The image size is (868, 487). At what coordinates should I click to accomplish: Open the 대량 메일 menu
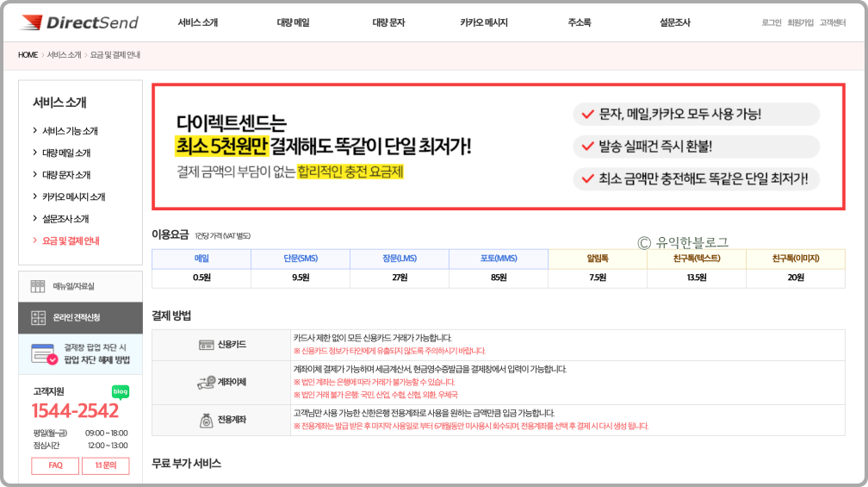click(x=293, y=22)
